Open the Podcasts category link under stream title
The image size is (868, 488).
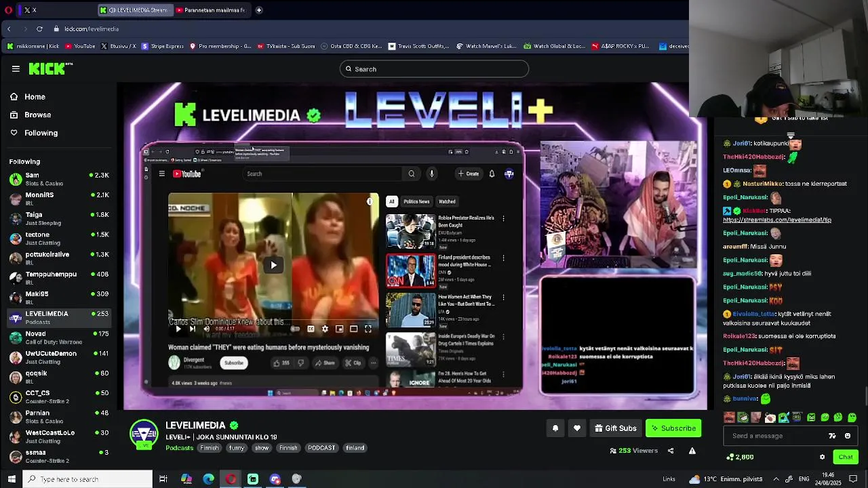180,448
